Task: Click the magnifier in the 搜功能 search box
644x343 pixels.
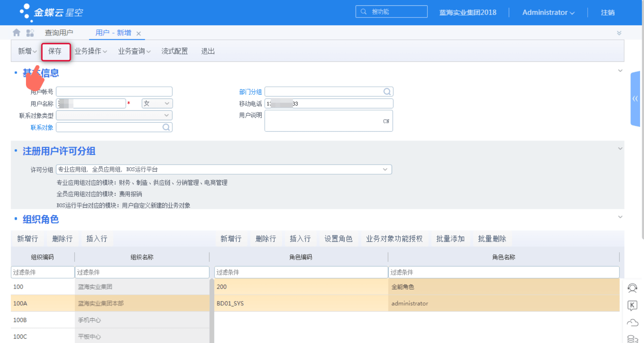Action: (x=364, y=11)
